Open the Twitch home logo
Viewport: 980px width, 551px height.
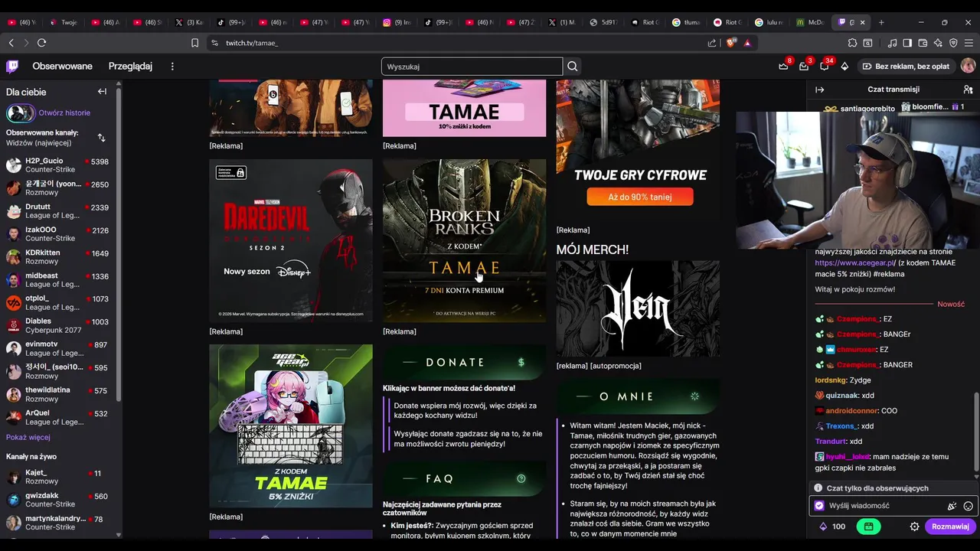[12, 67]
